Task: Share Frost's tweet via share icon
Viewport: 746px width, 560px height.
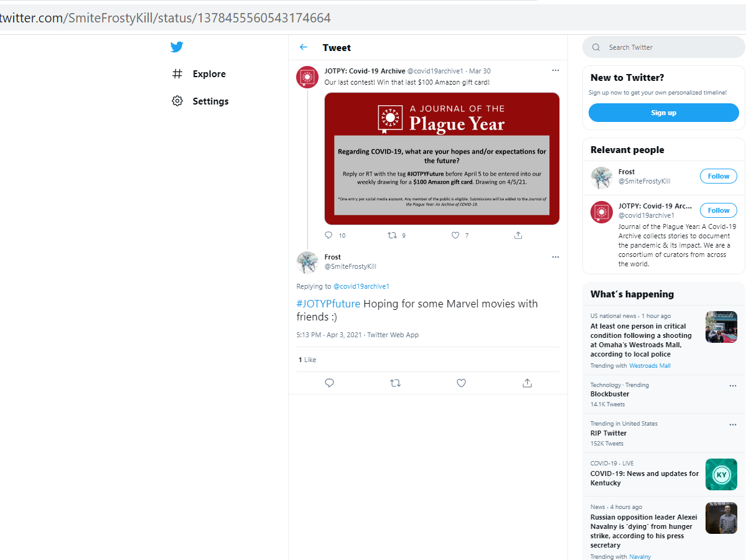Action: 527,383
